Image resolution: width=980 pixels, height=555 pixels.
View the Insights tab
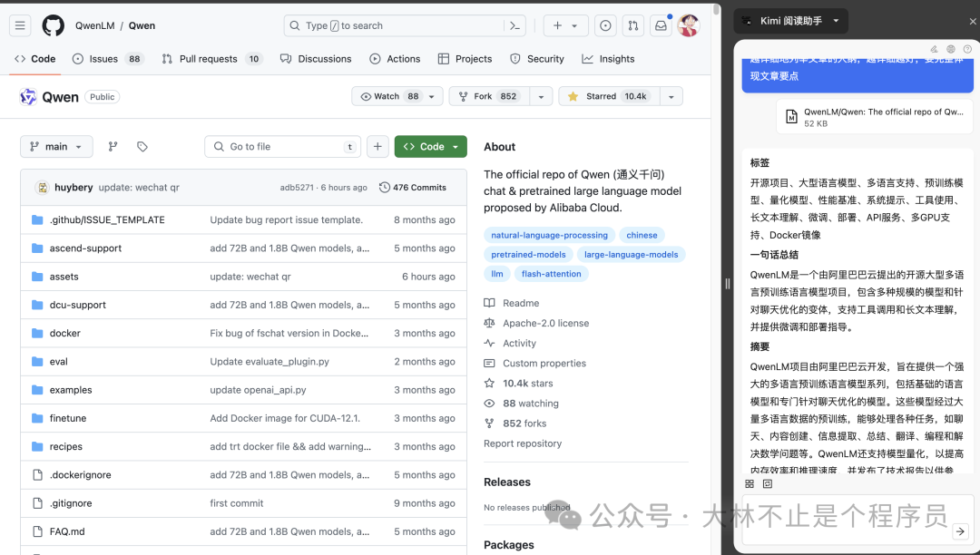pyautogui.click(x=608, y=59)
